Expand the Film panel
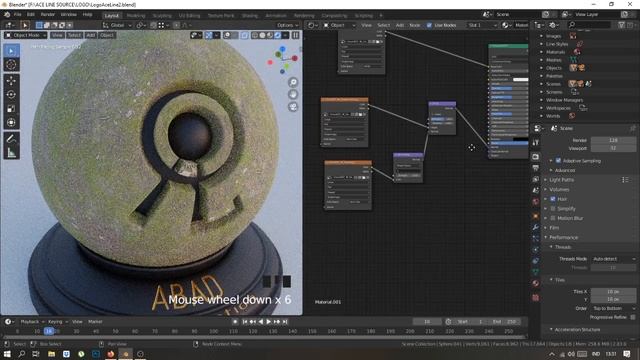The image size is (640, 360). 554,228
